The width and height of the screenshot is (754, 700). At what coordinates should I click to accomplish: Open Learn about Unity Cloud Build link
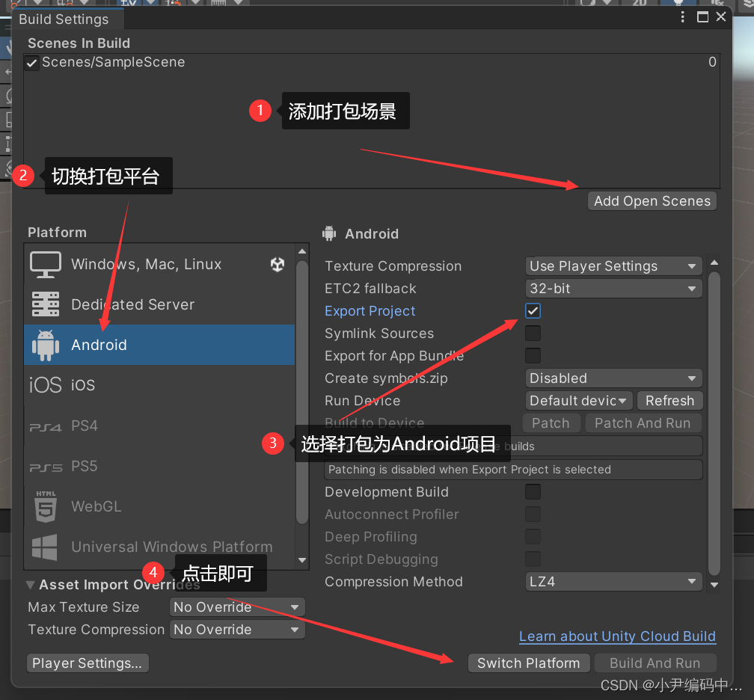pos(617,636)
